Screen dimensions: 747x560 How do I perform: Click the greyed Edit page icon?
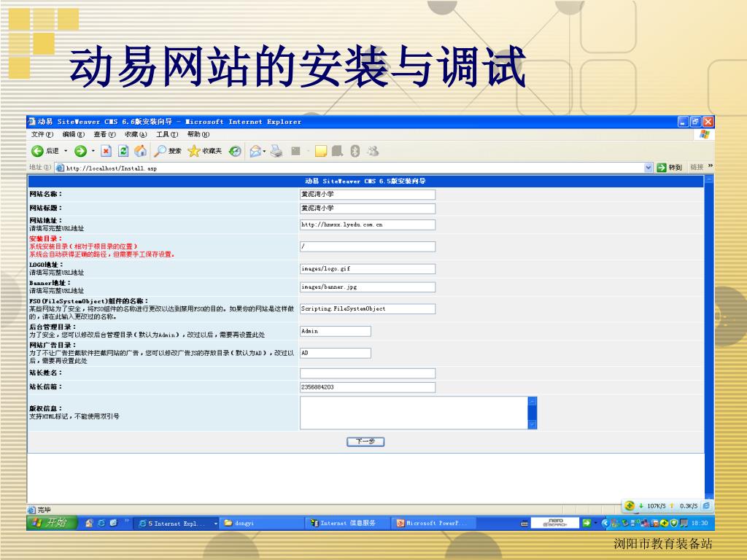pos(296,151)
